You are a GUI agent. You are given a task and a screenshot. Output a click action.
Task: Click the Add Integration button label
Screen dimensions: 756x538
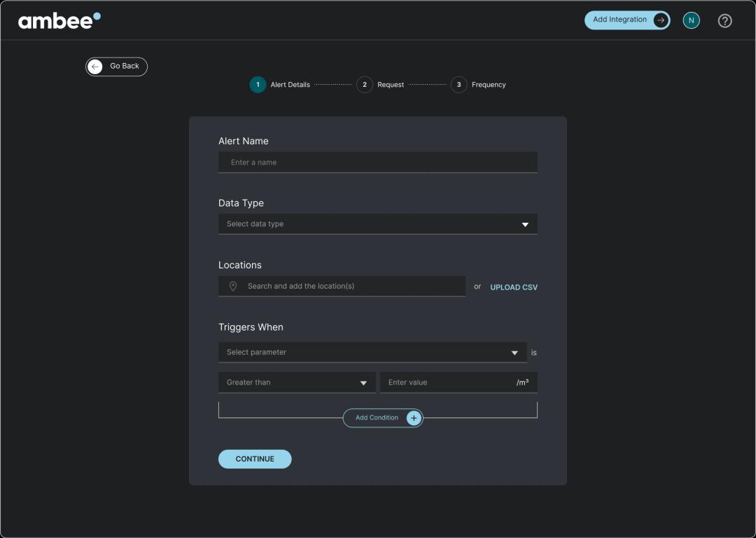pos(619,20)
